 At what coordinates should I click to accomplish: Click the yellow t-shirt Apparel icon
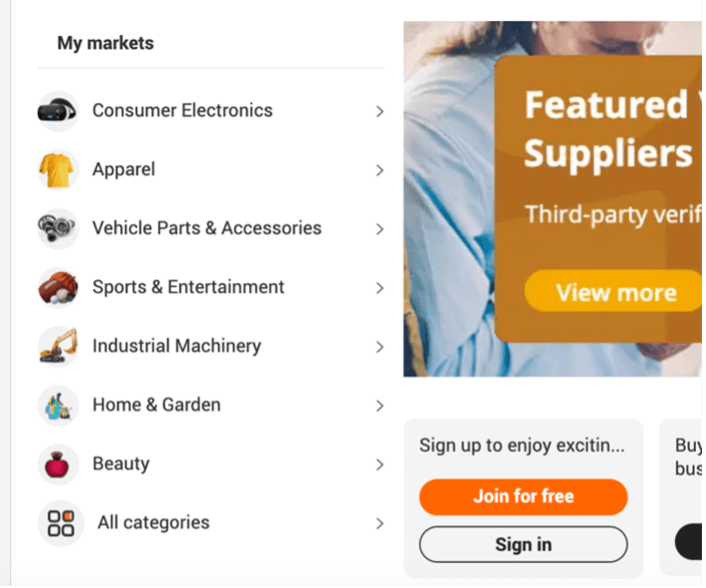tap(58, 170)
